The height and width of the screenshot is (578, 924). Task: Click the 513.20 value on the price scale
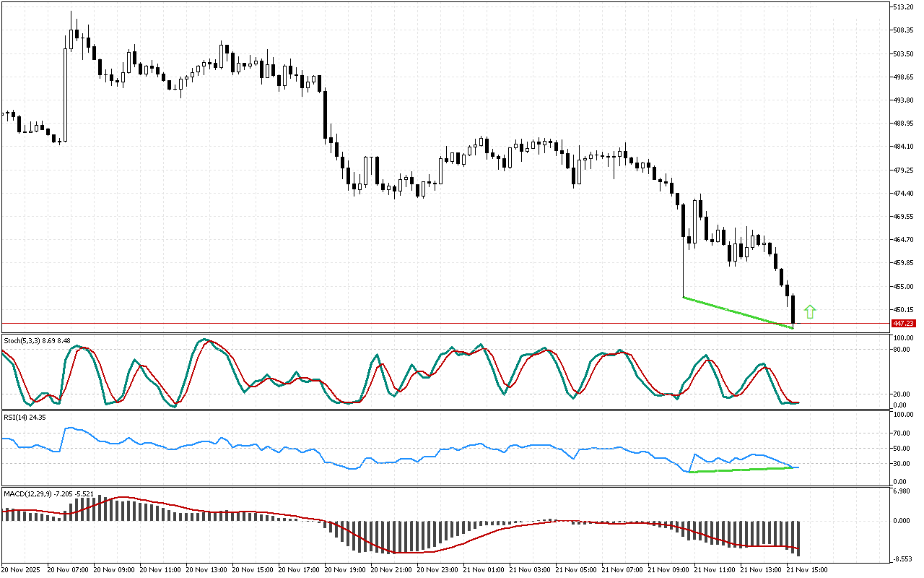pyautogui.click(x=903, y=7)
